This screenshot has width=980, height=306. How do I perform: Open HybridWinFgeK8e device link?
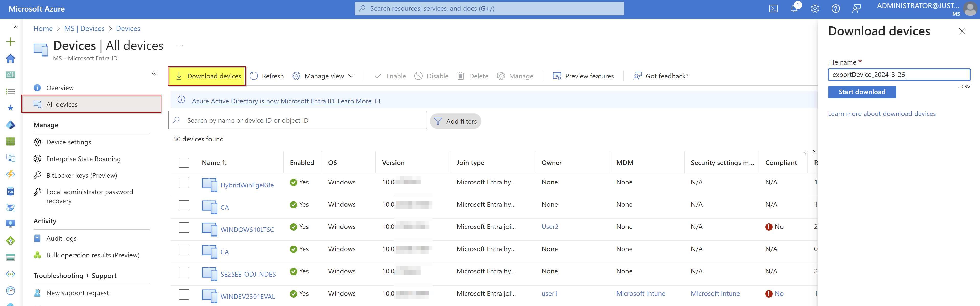247,185
